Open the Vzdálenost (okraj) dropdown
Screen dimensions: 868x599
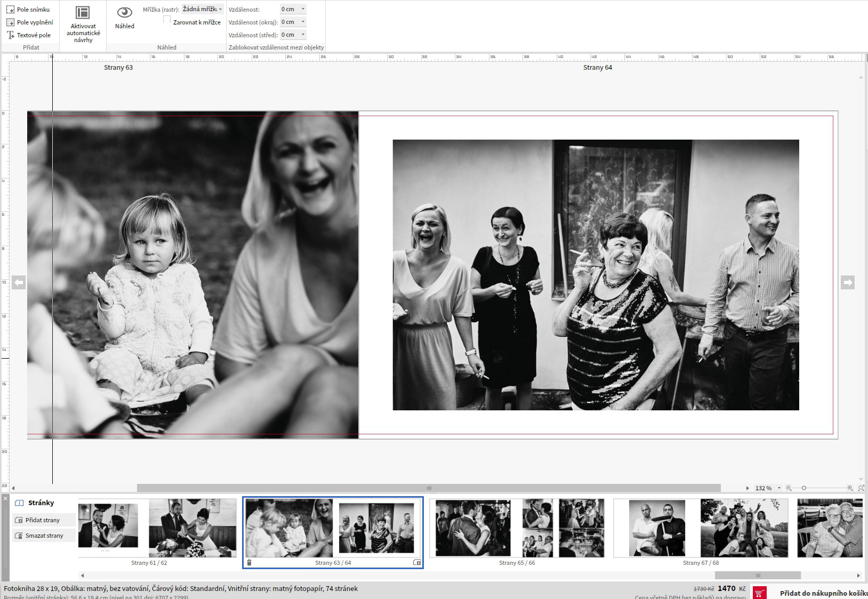point(303,22)
